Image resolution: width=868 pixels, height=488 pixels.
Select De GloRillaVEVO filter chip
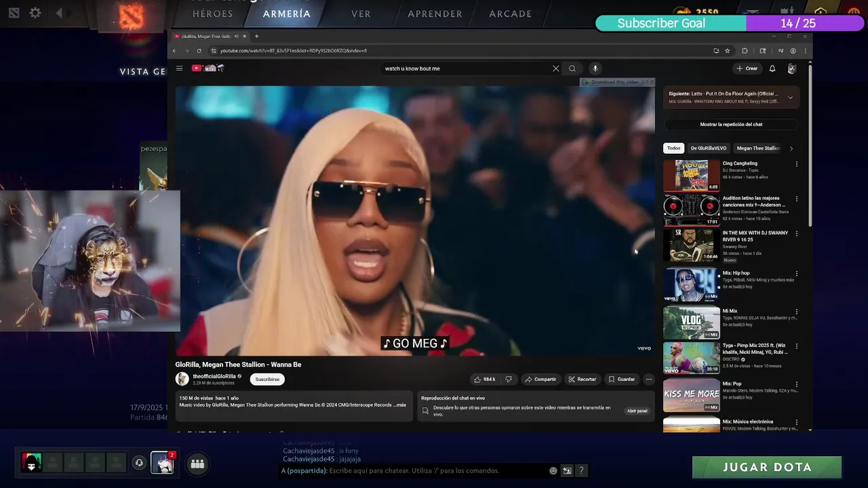coord(709,148)
